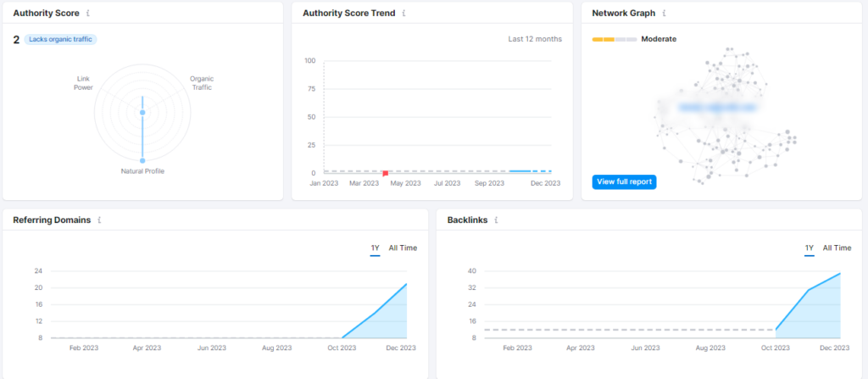The height and width of the screenshot is (379, 868).
Task: Click Apr 2023 on Backlinks axis
Action: (581, 348)
